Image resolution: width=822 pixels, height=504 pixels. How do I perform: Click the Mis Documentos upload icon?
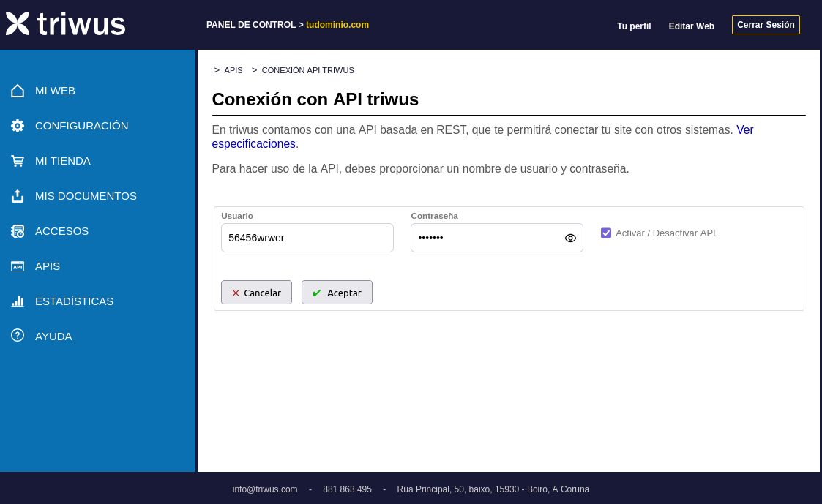click(x=18, y=196)
